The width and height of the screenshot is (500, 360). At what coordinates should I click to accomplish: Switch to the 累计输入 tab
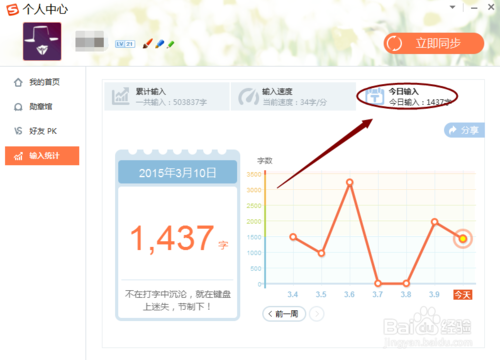click(167, 96)
